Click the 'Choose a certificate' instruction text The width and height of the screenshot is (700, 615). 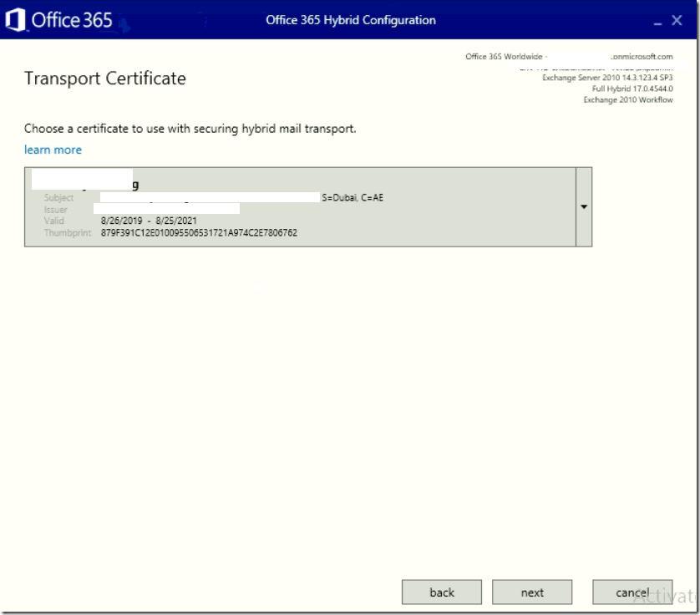(190, 129)
